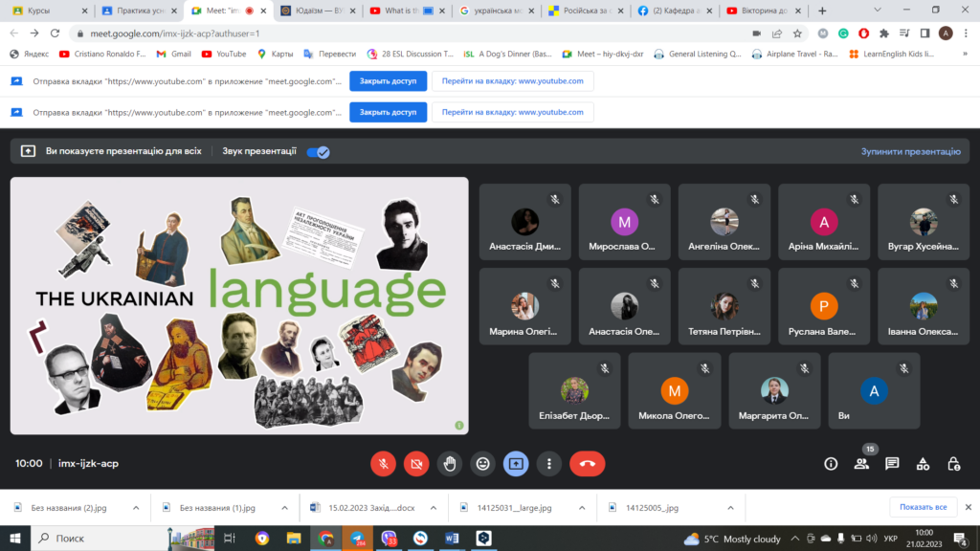Turn on the camera in Meet
Image resolution: width=980 pixels, height=551 pixels.
click(x=416, y=464)
